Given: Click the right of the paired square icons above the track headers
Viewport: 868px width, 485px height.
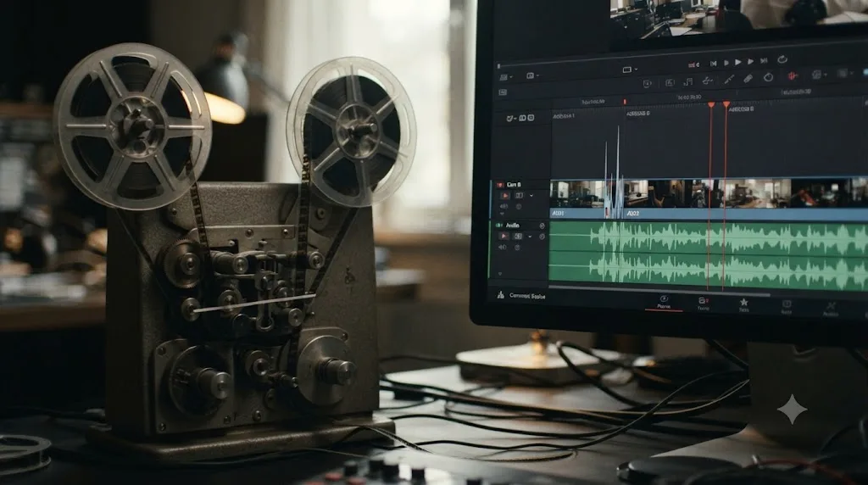Looking at the screenshot, I should coord(531,117).
